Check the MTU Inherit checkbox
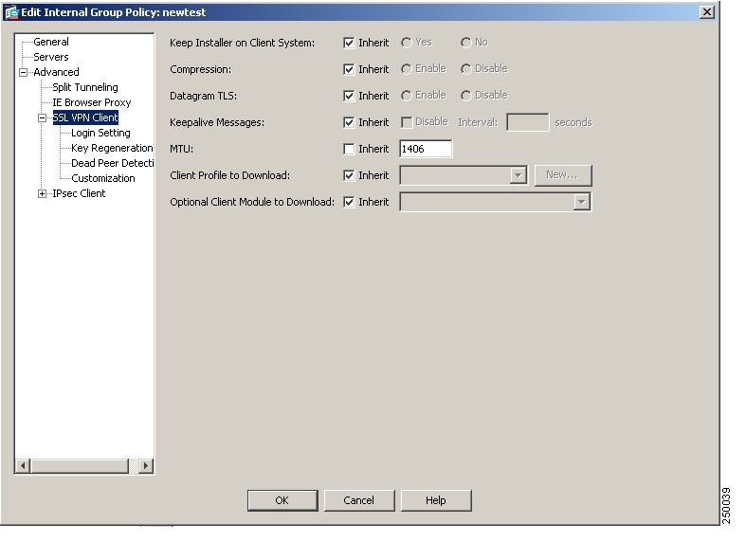The image size is (746, 560). click(x=349, y=149)
